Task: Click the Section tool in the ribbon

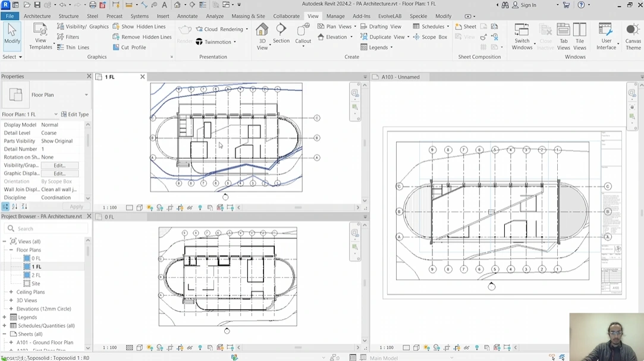Action: 281,34
